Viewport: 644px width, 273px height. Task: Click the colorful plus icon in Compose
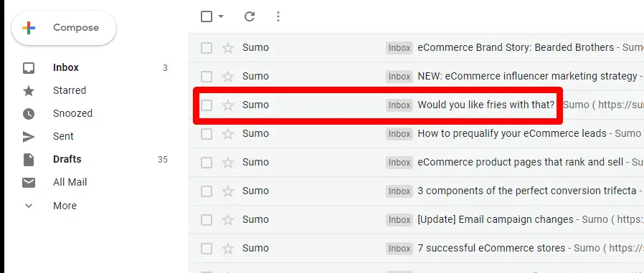pyautogui.click(x=29, y=28)
